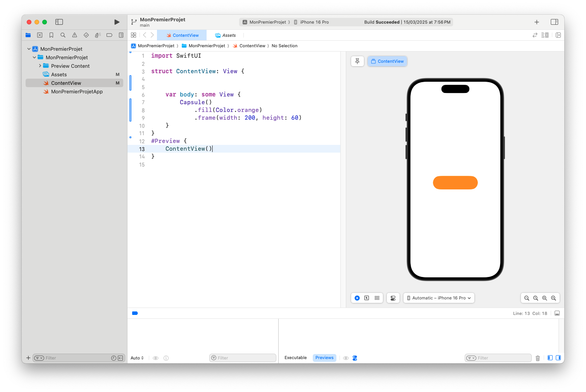Click the blue breakpoint activation tag
Screen dimensions: 586x392
point(135,313)
